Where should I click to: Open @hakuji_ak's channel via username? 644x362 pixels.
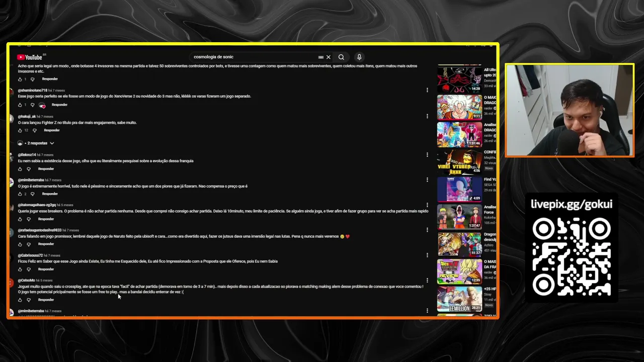point(27,116)
